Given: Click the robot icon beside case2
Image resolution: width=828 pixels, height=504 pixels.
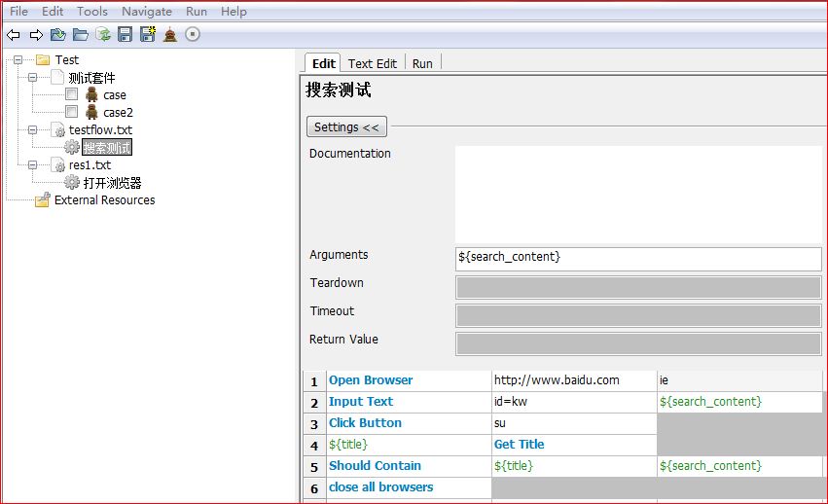Looking at the screenshot, I should 91,112.
